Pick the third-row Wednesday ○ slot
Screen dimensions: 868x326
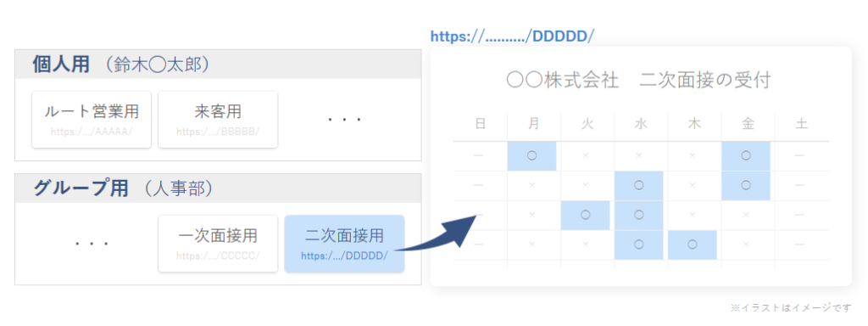[x=639, y=215]
